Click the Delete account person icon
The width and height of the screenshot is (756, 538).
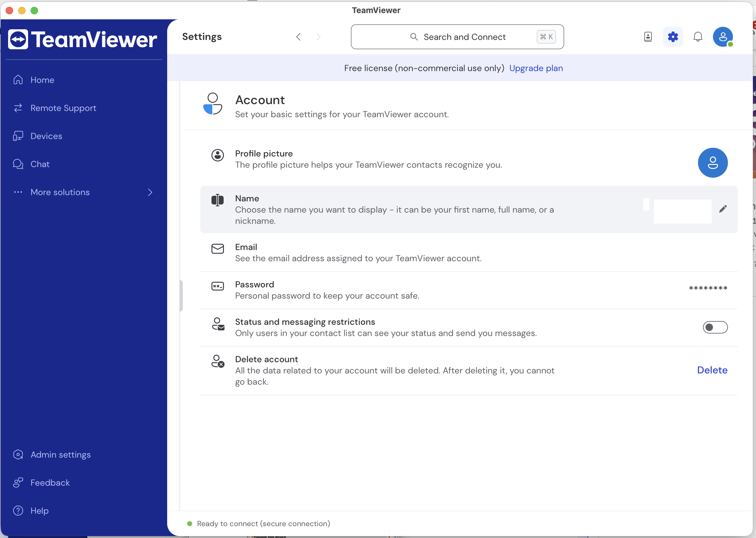218,362
